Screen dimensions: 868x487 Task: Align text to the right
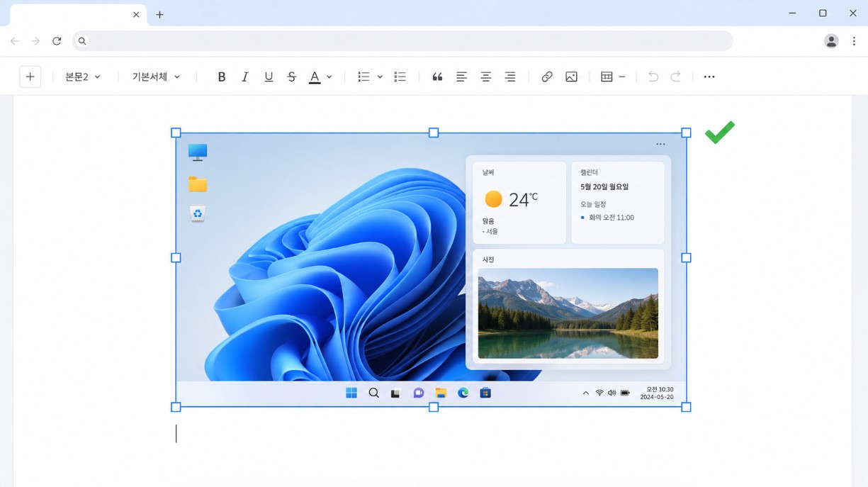pos(510,77)
